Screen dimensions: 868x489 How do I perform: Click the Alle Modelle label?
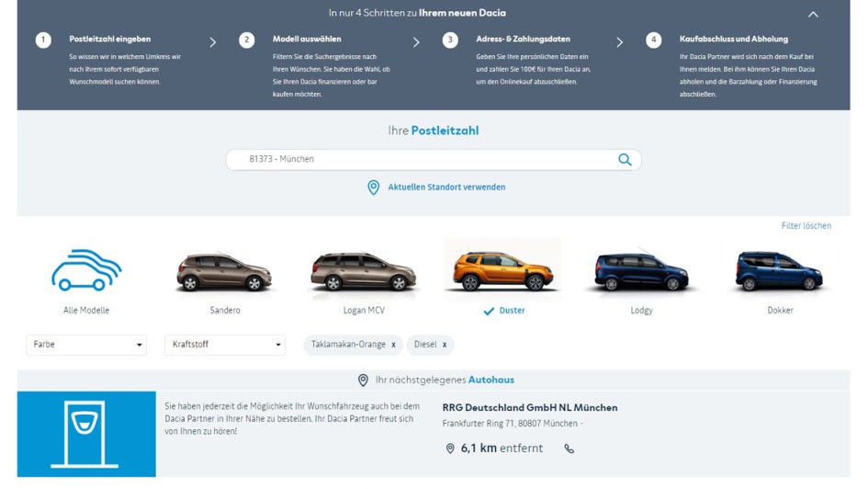86,311
